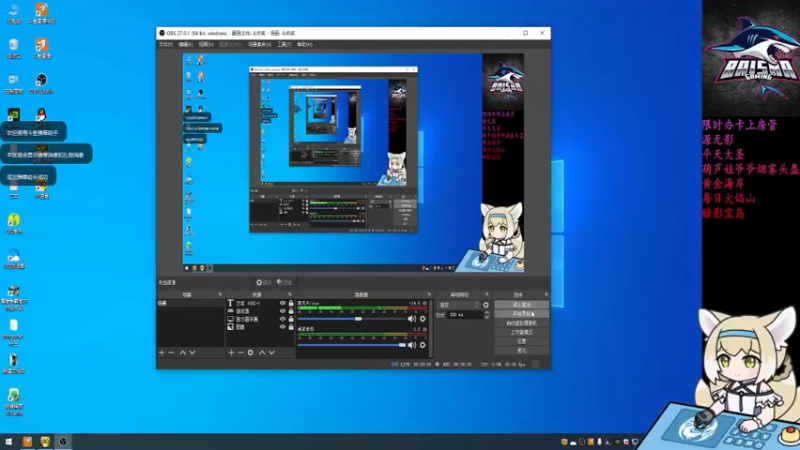Click the transition duration 300 ms field

pos(464,315)
